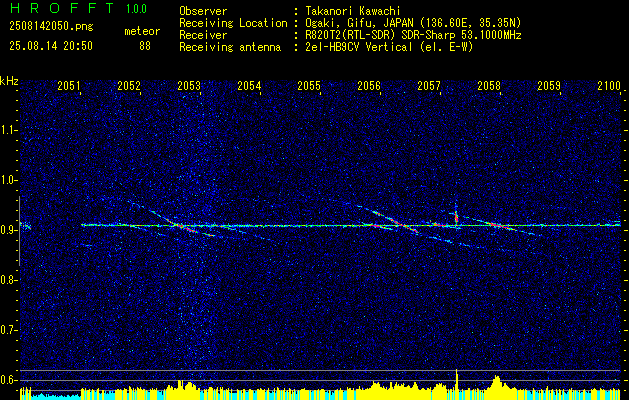Click the 2100 time marker
The height and width of the screenshot is (400, 629).
point(609,86)
